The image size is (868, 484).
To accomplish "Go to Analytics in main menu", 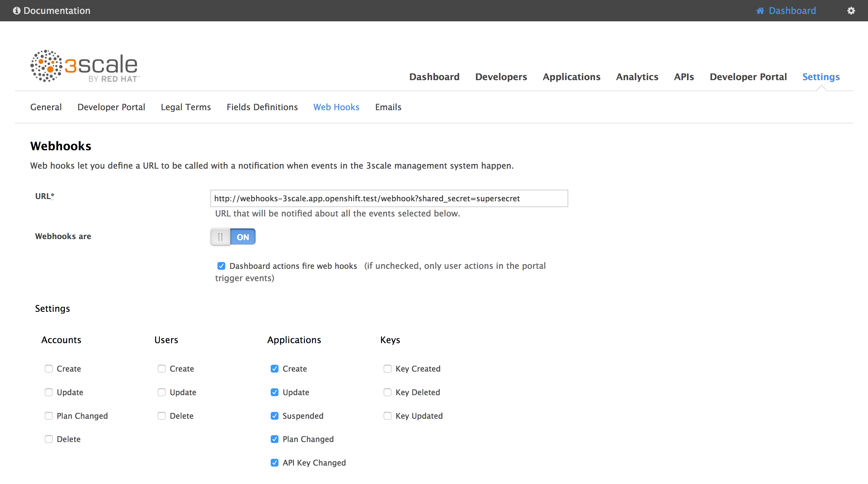I will point(637,77).
